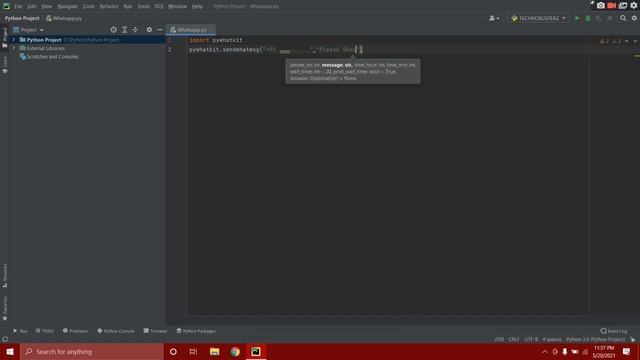This screenshot has width=640, height=360.
Task: Click Whatsapp.py breadcrumb in navigation bar
Action: [64, 18]
